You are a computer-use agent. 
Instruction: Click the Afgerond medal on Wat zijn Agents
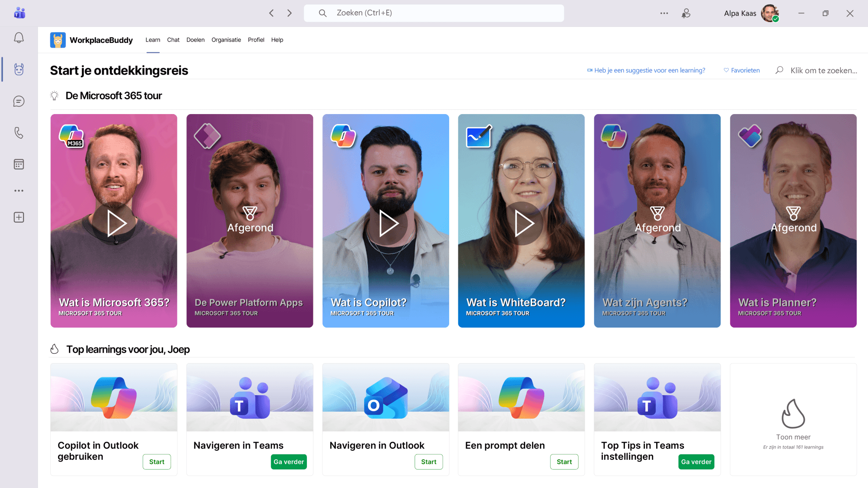[x=658, y=213]
